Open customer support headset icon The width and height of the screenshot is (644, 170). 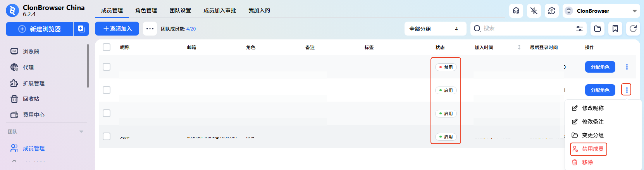516,11
